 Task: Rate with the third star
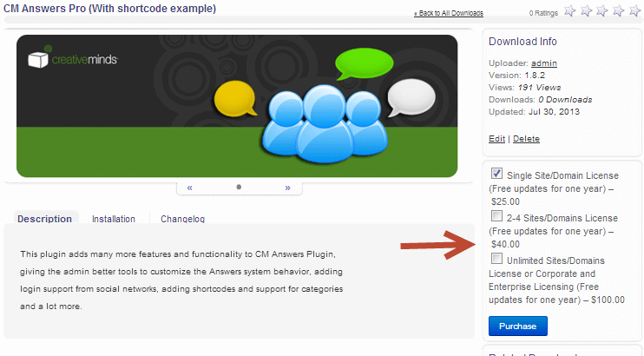(x=603, y=11)
